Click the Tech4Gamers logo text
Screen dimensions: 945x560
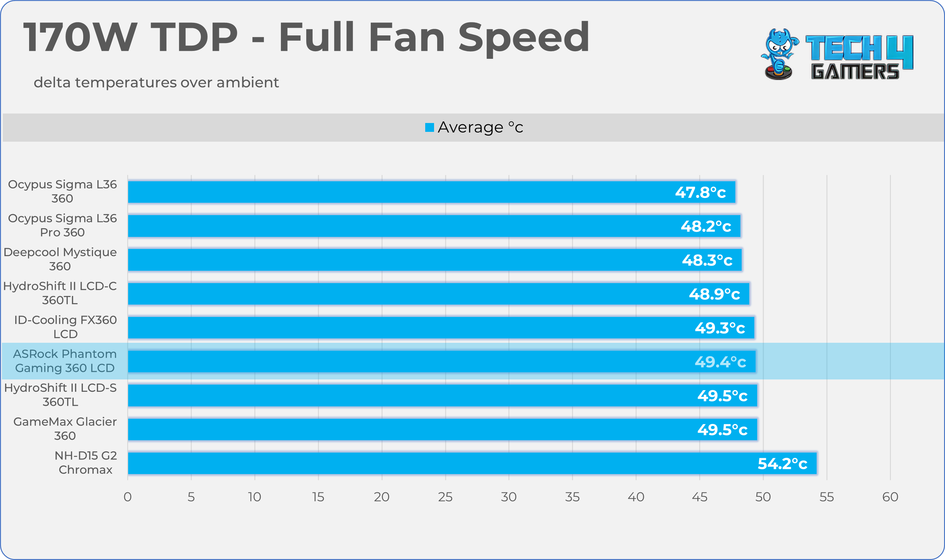point(859,57)
